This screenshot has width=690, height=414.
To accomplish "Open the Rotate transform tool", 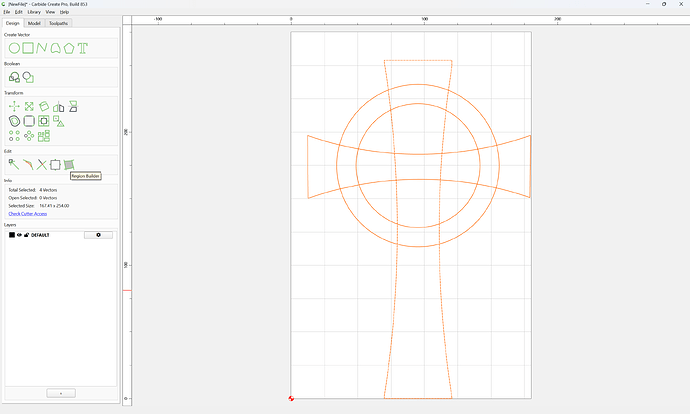I will coord(44,106).
